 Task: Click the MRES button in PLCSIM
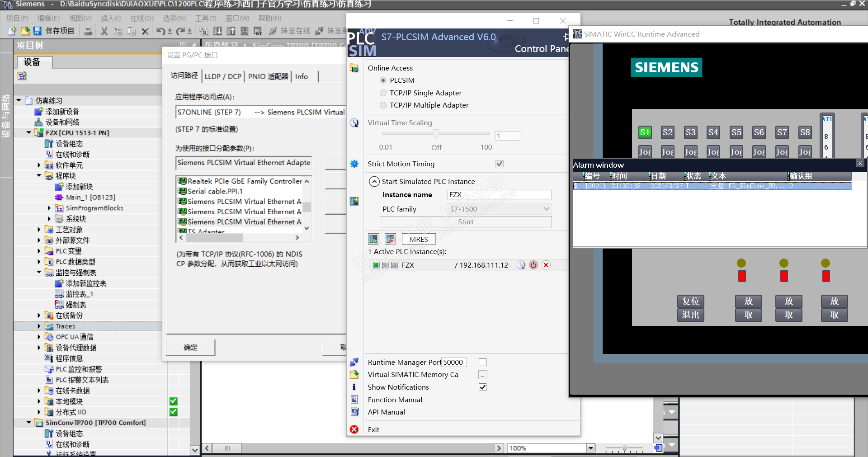coord(419,239)
